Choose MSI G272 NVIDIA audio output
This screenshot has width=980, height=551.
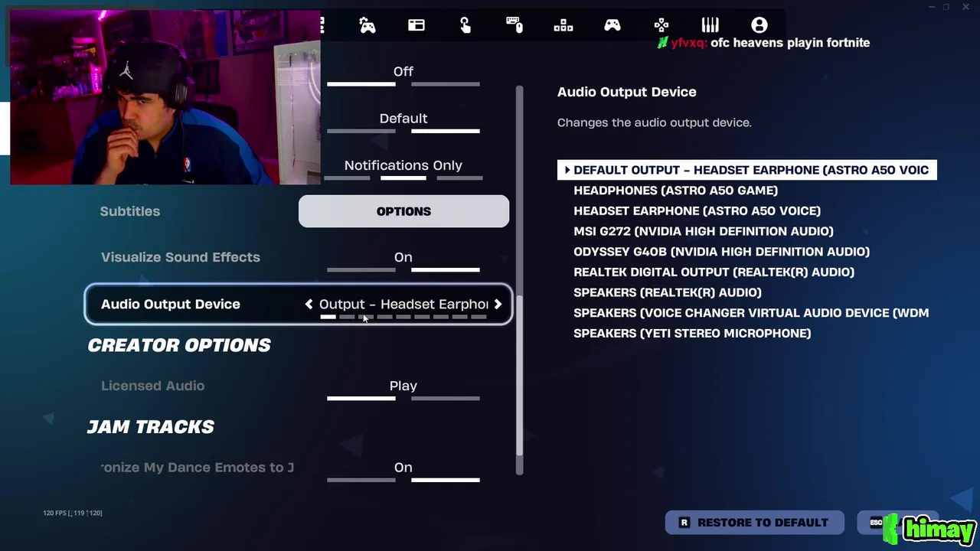click(x=704, y=231)
